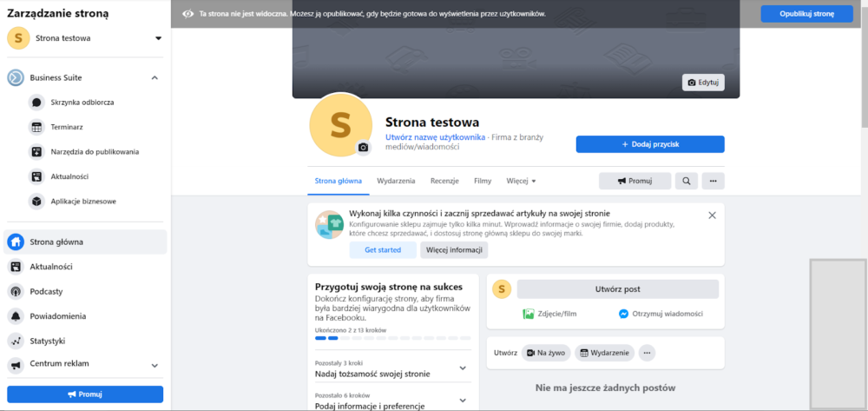Expand the Centrum reklam section

pos(155,366)
